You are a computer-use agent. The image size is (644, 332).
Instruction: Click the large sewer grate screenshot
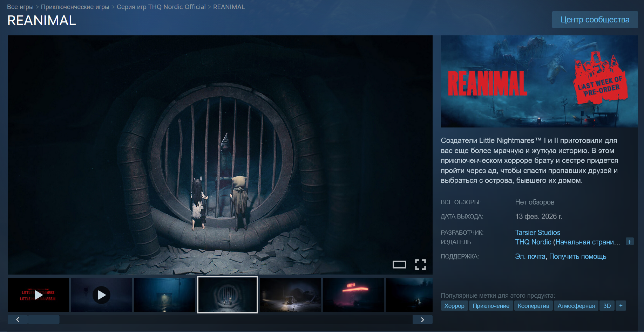point(220,155)
